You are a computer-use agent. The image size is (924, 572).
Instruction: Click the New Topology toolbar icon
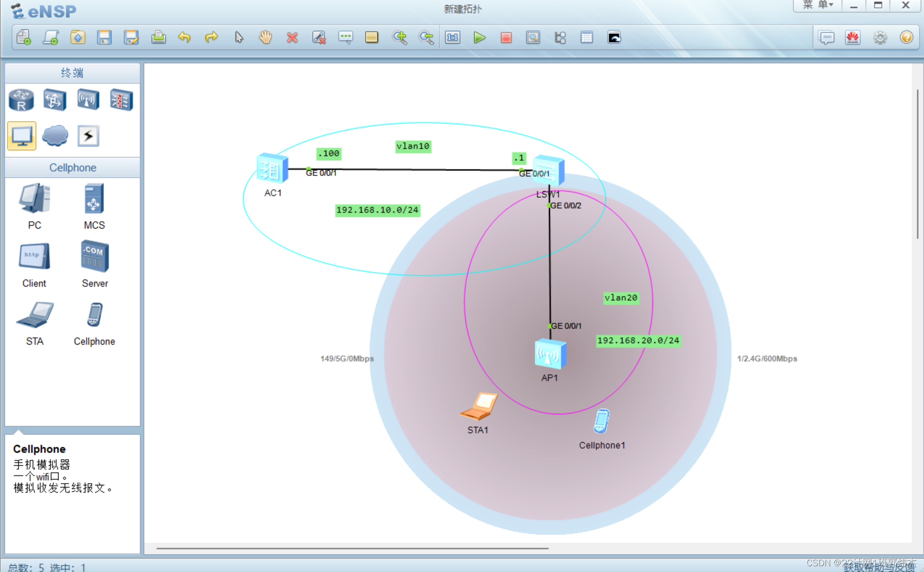(x=24, y=37)
